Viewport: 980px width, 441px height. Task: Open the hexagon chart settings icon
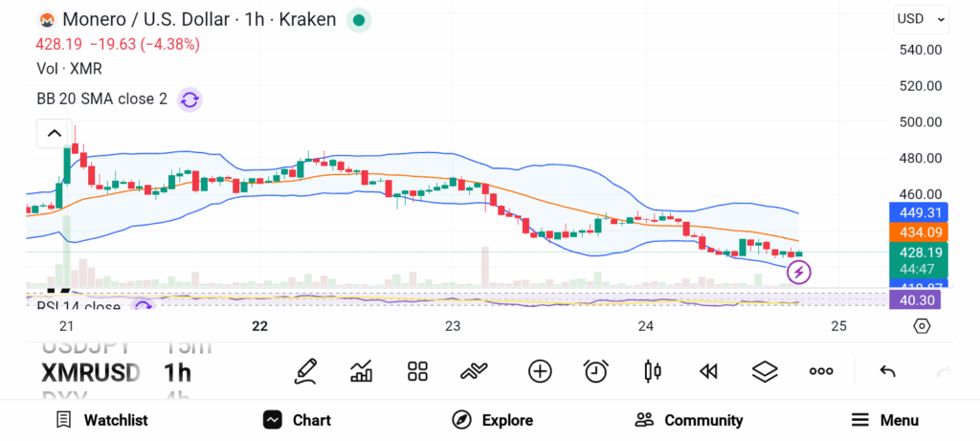click(922, 325)
